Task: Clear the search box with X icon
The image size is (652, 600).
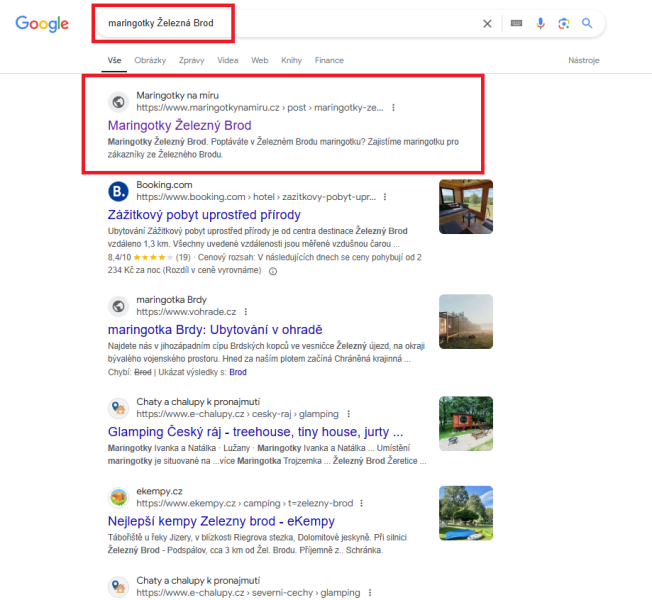Action: tap(487, 24)
